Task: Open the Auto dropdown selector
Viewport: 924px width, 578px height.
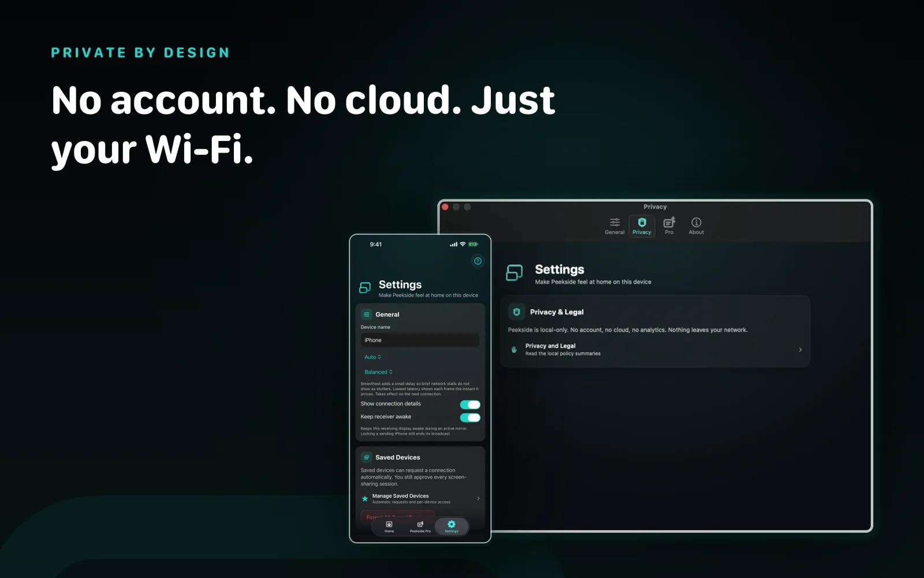Action: click(x=372, y=357)
